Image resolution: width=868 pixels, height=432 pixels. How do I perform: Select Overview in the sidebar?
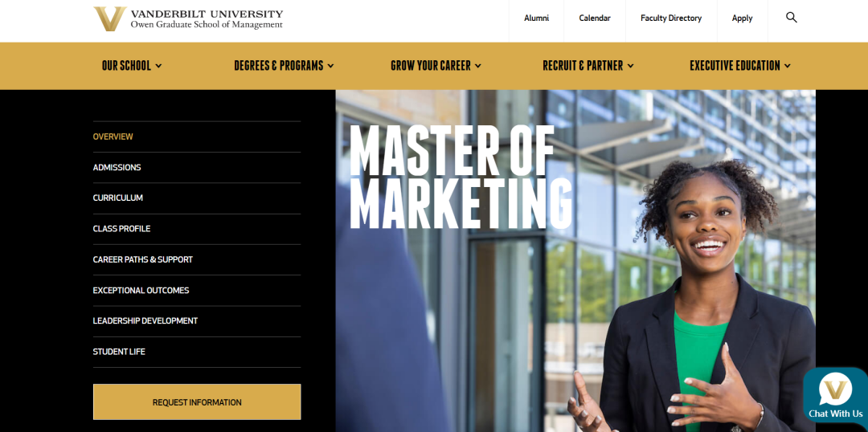tap(113, 137)
